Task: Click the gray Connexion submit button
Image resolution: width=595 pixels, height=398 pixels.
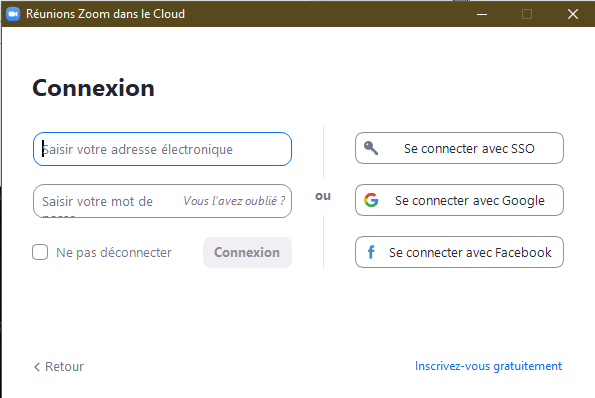Action: click(247, 252)
